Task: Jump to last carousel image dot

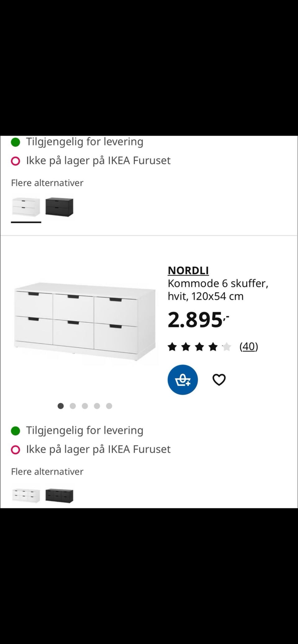Action: pos(109,406)
